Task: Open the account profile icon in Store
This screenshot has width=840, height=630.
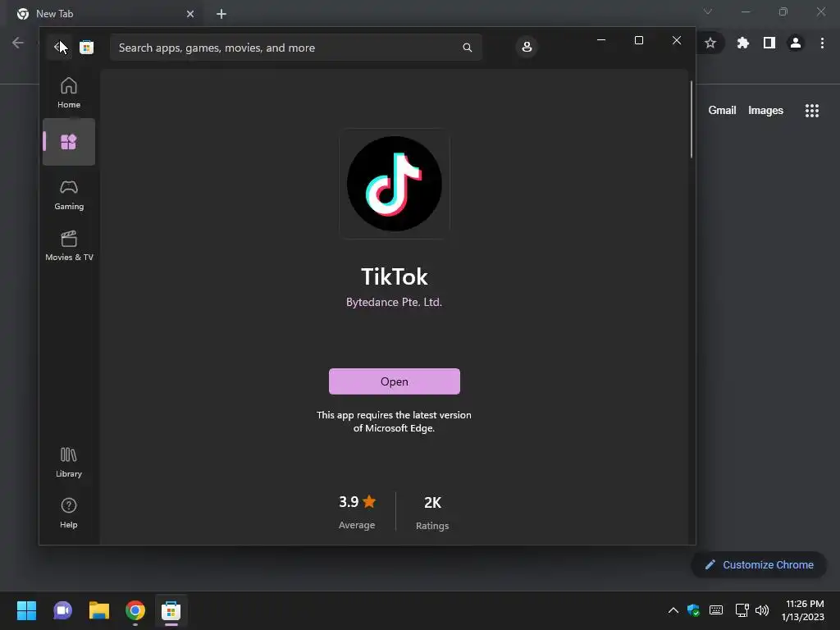Action: [x=527, y=47]
